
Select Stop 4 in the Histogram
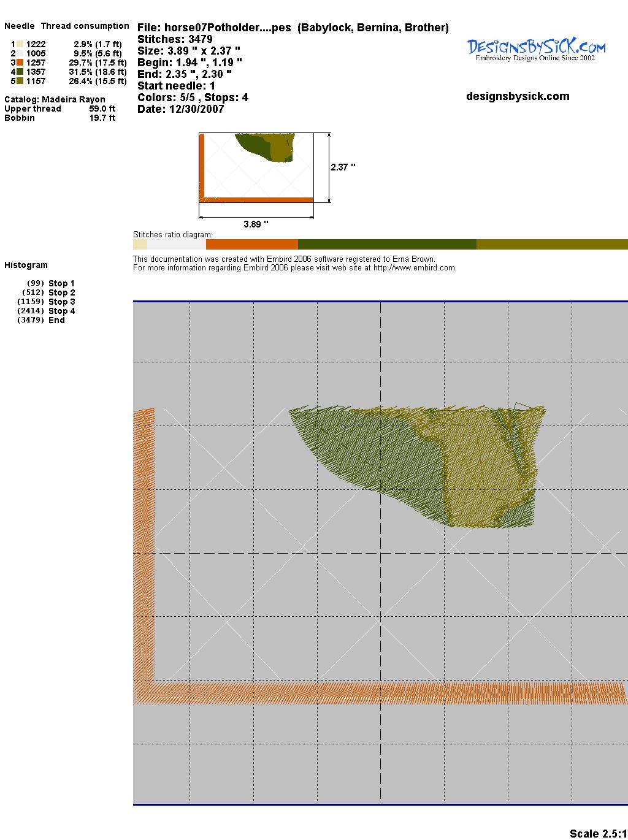[x=61, y=311]
